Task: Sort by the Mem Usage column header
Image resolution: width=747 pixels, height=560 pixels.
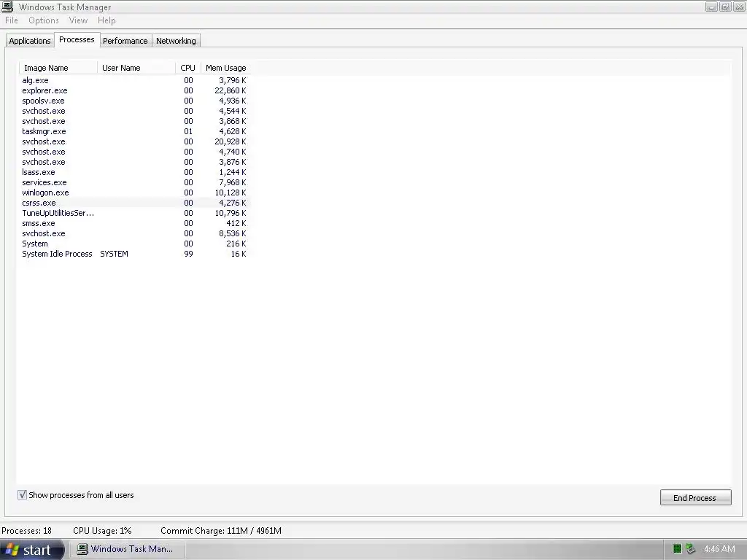Action: click(x=226, y=68)
